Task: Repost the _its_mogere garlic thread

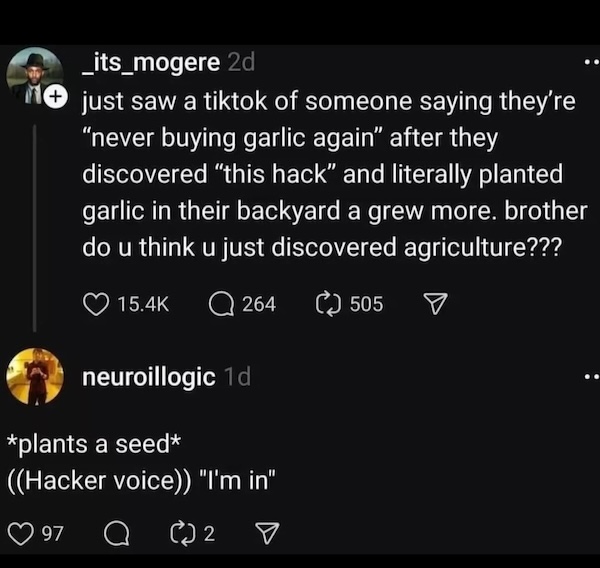Action: 328,304
